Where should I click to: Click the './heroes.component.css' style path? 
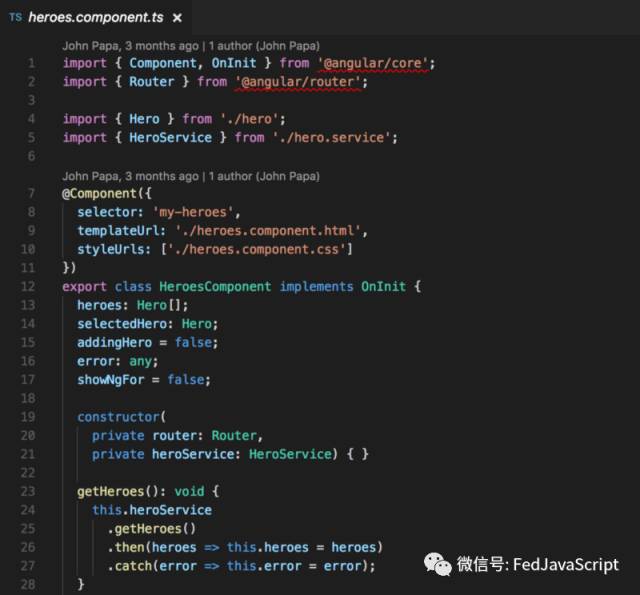tap(257, 249)
